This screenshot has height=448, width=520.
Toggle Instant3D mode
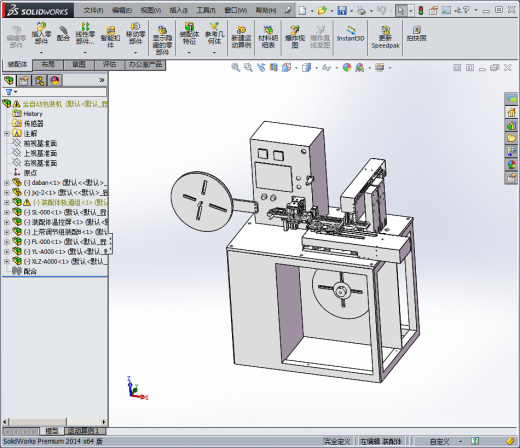350,34
